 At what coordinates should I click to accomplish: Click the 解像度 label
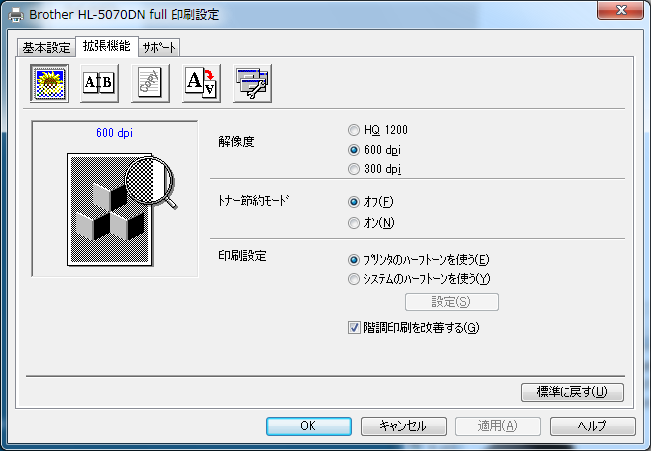tap(236, 142)
